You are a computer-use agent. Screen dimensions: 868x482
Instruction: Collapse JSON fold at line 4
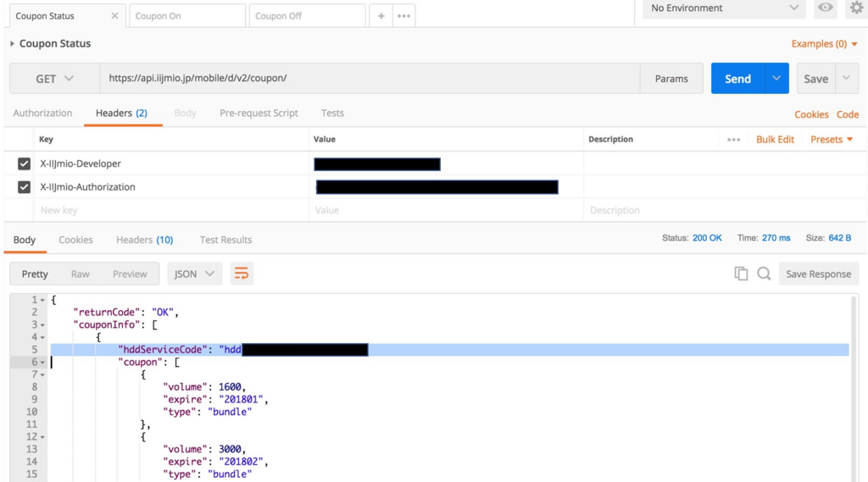click(x=42, y=337)
